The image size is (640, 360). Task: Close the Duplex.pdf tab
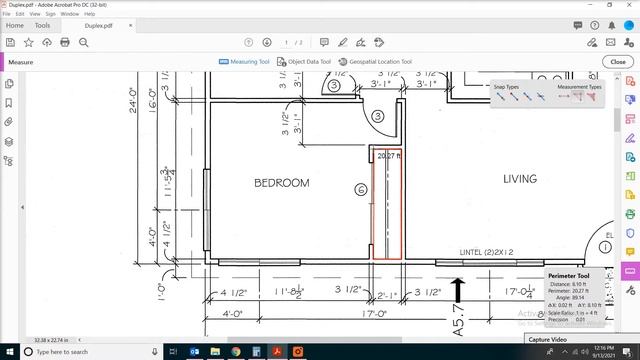tap(131, 25)
